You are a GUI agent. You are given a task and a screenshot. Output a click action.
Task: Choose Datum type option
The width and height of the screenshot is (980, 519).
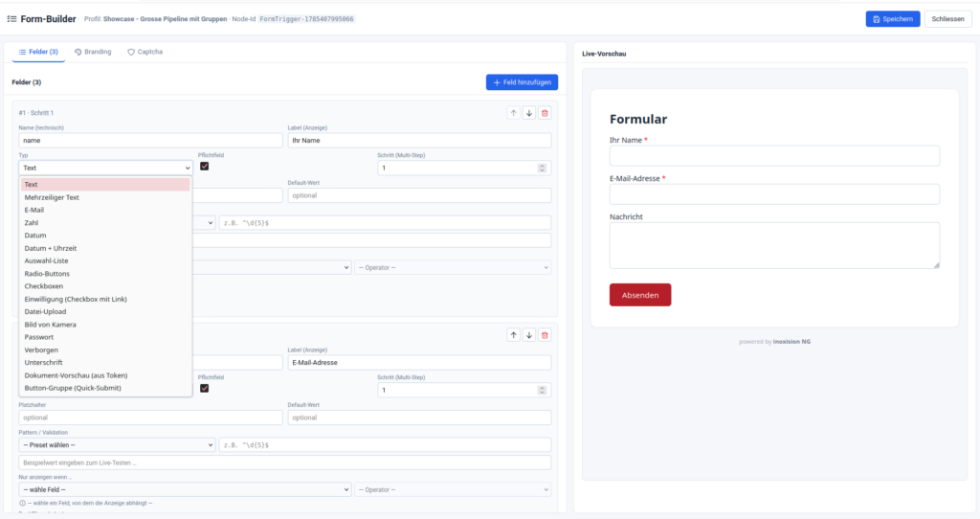[105, 236]
